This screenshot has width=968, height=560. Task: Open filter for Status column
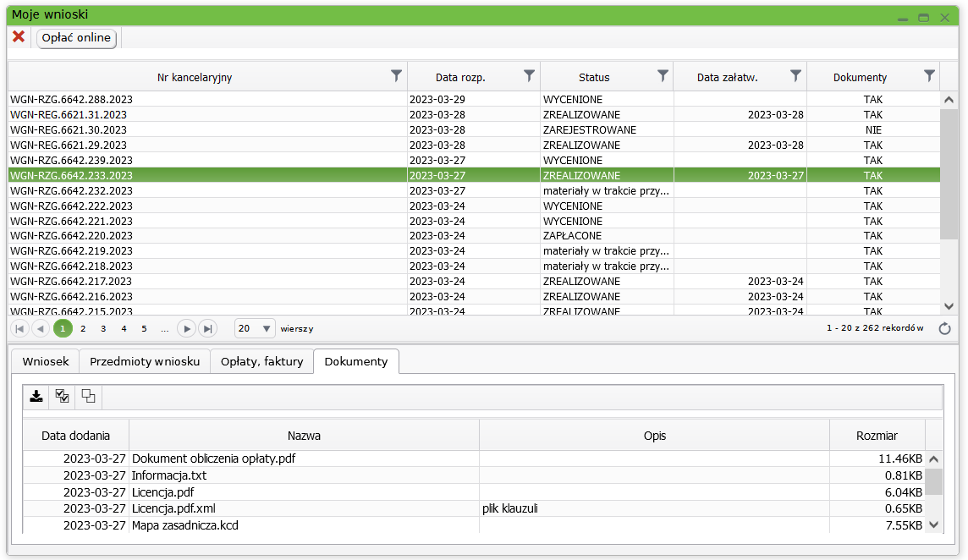663,76
